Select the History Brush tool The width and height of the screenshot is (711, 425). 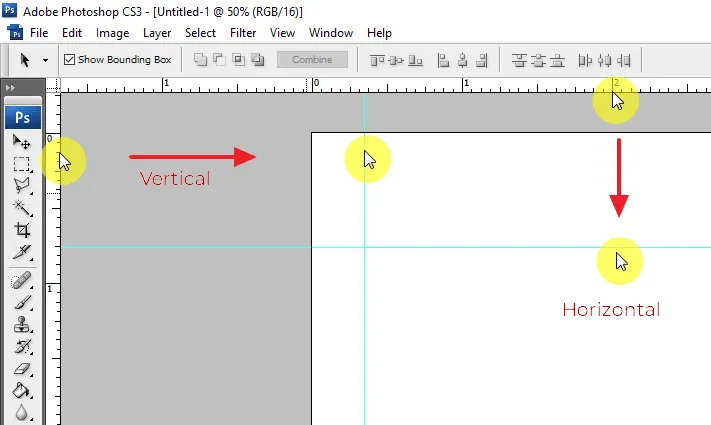(21, 347)
